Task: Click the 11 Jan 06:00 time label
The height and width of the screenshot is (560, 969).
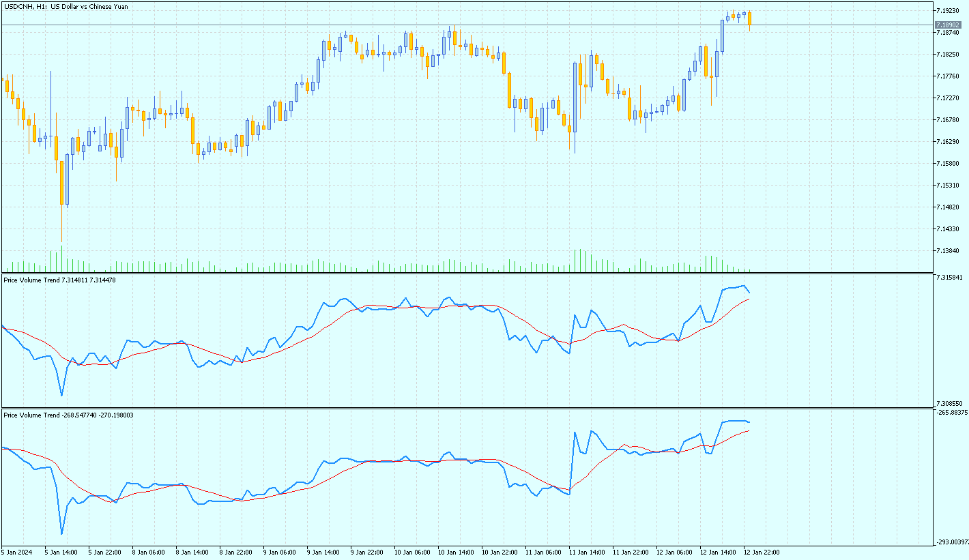Action: tap(543, 552)
